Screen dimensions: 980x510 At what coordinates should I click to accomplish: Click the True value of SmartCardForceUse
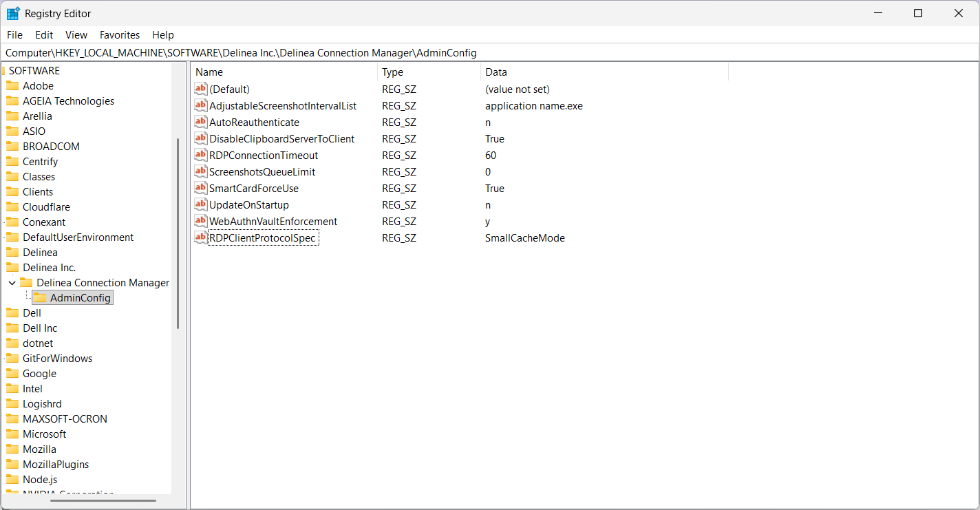[495, 189]
